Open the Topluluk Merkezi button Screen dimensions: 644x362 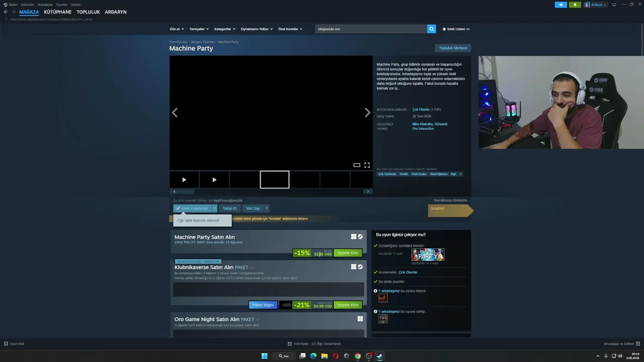click(453, 48)
